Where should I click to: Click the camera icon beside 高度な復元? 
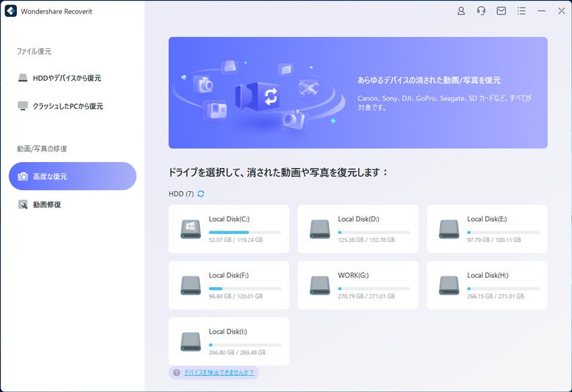click(23, 176)
